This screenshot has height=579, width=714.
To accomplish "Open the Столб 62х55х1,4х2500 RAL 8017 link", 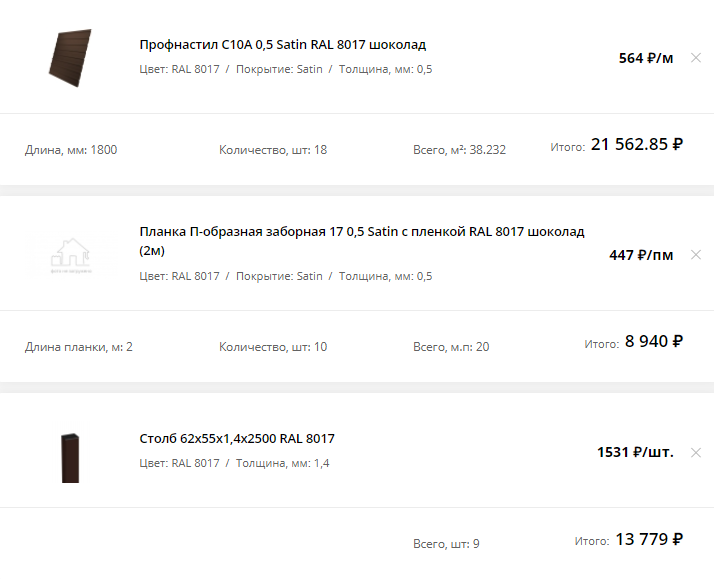I will point(237,439).
